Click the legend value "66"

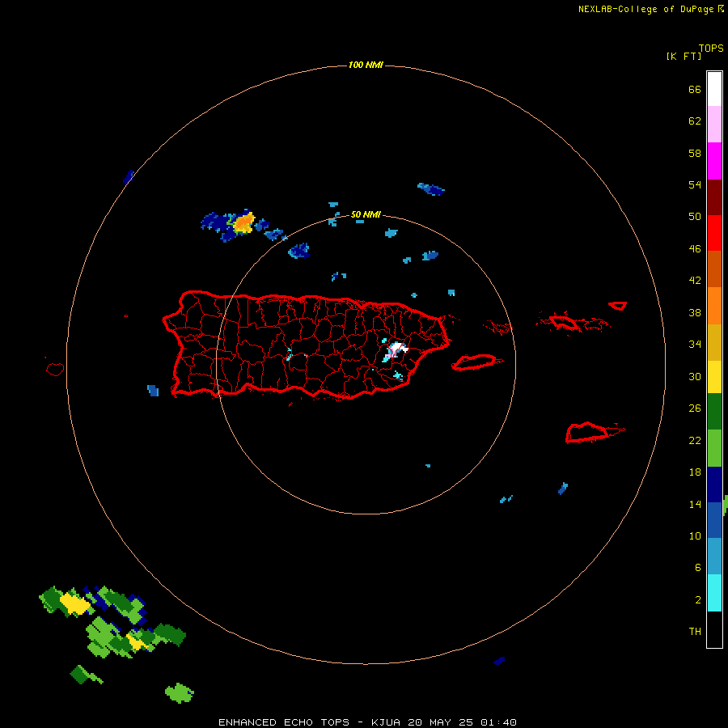pyautogui.click(x=695, y=89)
